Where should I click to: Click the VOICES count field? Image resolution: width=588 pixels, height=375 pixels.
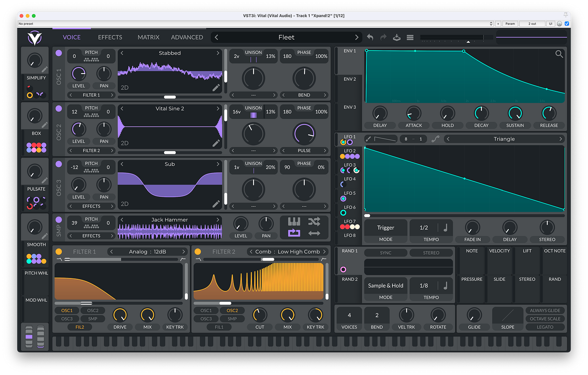click(x=349, y=315)
